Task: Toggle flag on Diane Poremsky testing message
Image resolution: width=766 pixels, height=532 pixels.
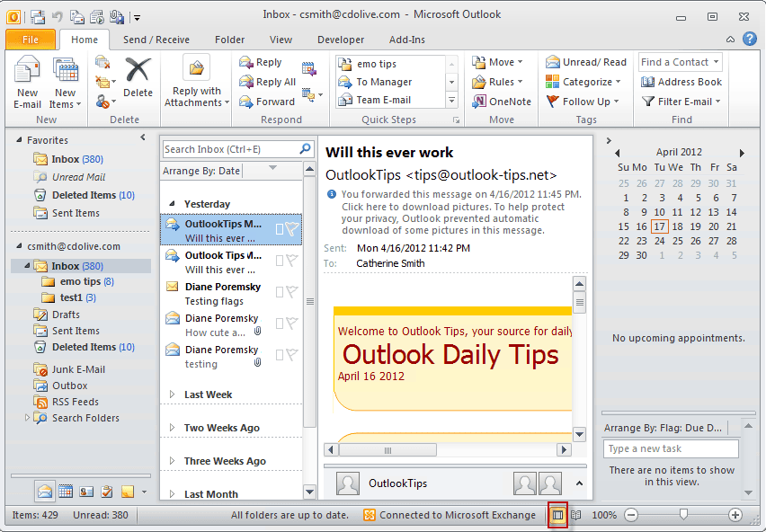Action: 291,355
